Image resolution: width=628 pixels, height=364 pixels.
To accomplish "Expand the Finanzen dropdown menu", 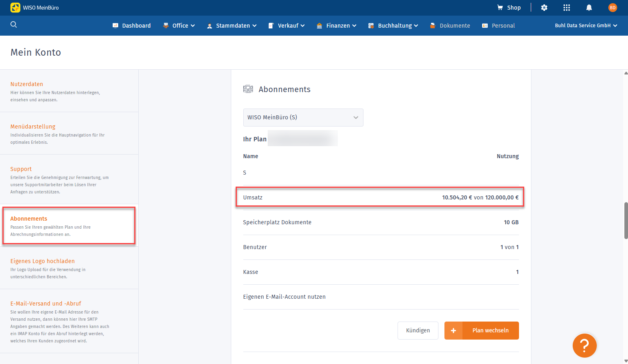I will point(354,26).
